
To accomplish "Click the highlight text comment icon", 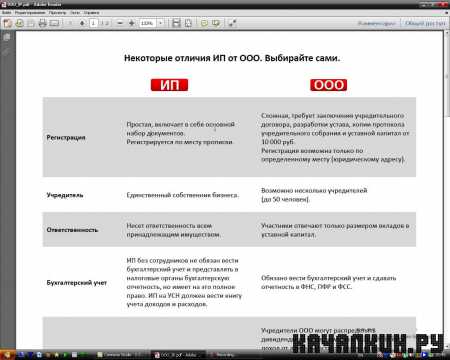I will (216, 23).
